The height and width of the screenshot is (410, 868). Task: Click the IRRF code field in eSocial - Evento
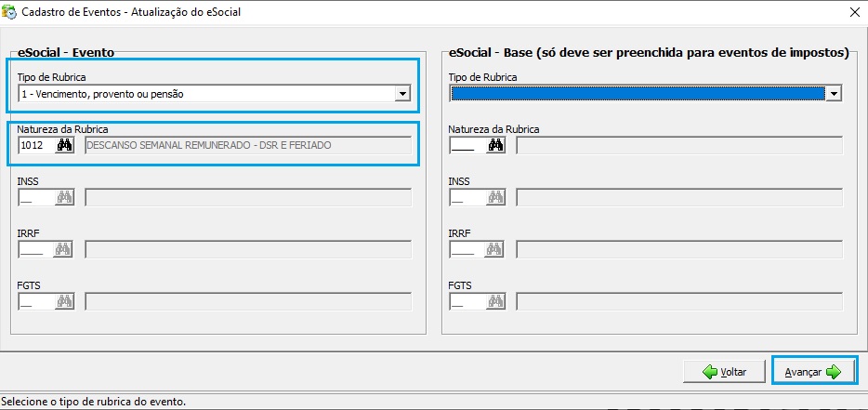tap(35, 249)
